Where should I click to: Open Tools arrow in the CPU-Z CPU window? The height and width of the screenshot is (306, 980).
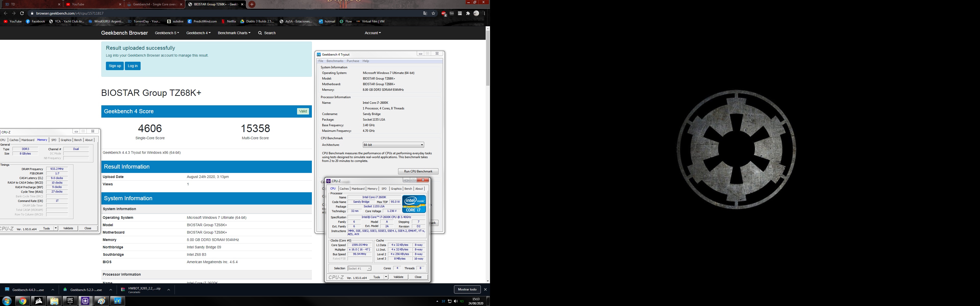coord(386,277)
